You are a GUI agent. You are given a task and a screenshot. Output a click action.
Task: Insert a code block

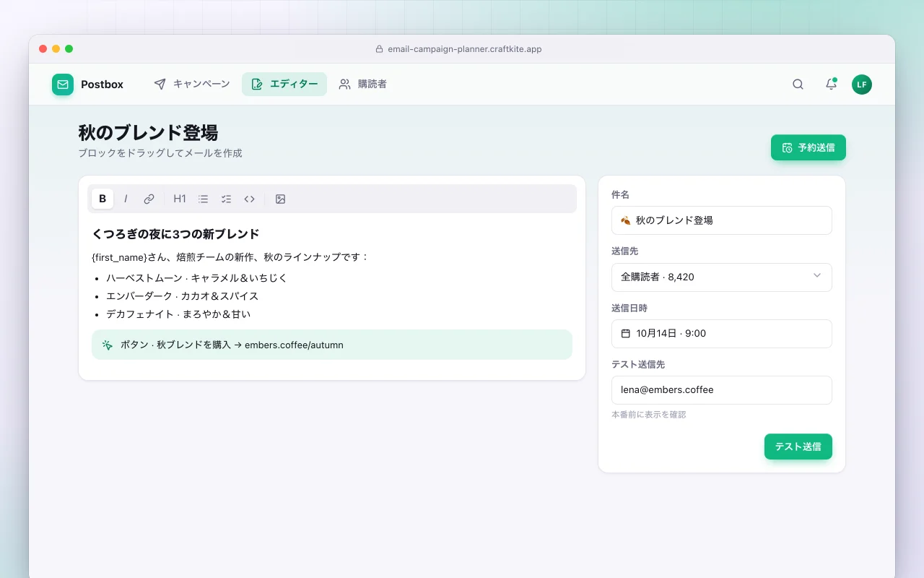pyautogui.click(x=249, y=199)
